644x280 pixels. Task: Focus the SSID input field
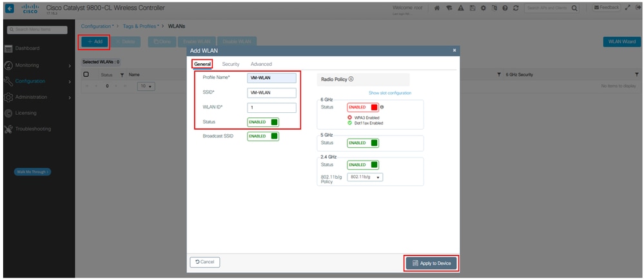271,93
